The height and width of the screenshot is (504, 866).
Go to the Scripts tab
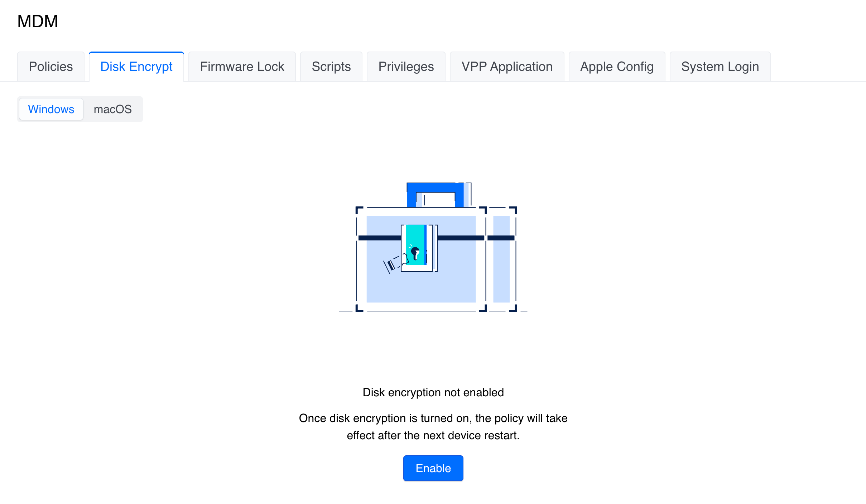point(331,67)
